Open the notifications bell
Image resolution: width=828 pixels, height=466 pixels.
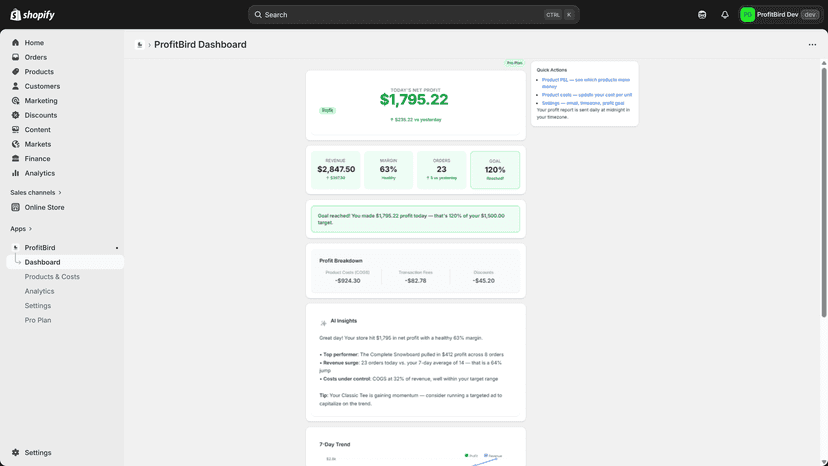coord(724,15)
